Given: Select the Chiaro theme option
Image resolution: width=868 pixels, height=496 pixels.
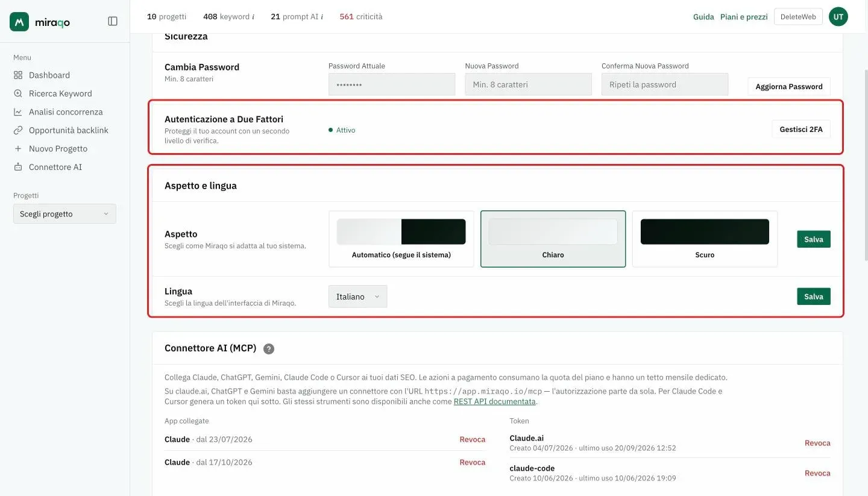Looking at the screenshot, I should click(553, 239).
